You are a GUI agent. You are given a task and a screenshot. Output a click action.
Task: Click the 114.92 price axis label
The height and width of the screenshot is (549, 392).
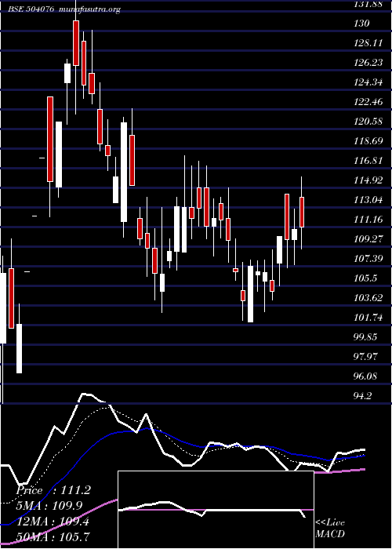tap(367, 180)
